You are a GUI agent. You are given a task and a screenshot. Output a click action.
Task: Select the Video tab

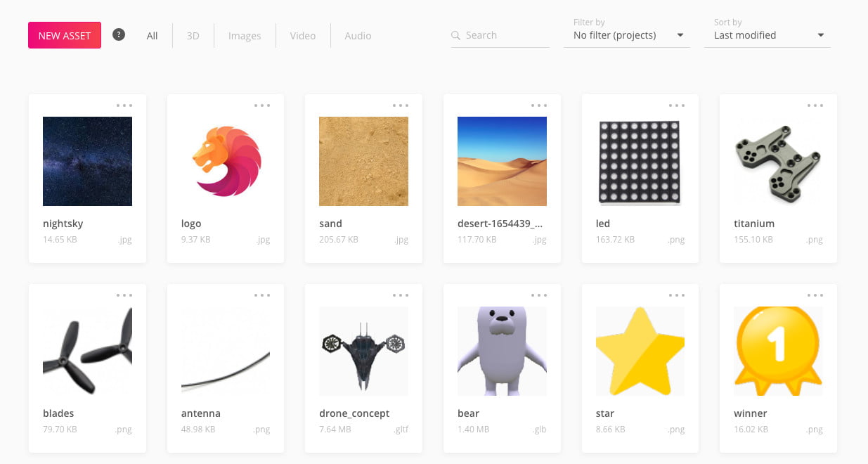tap(303, 36)
